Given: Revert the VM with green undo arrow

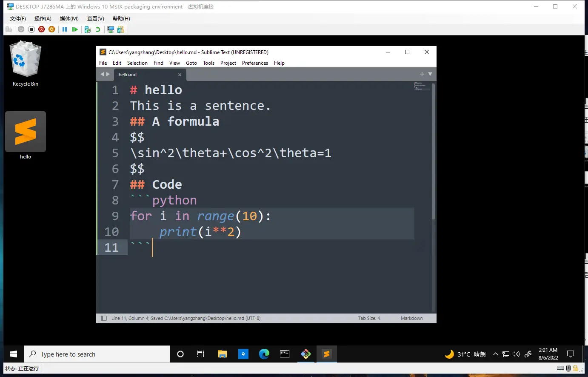Looking at the screenshot, I should (98, 29).
